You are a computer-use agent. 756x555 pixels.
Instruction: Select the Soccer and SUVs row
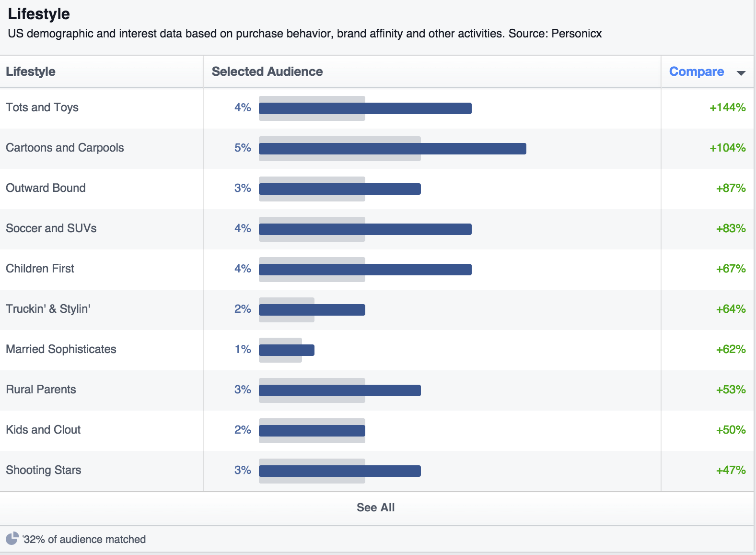[x=51, y=229]
